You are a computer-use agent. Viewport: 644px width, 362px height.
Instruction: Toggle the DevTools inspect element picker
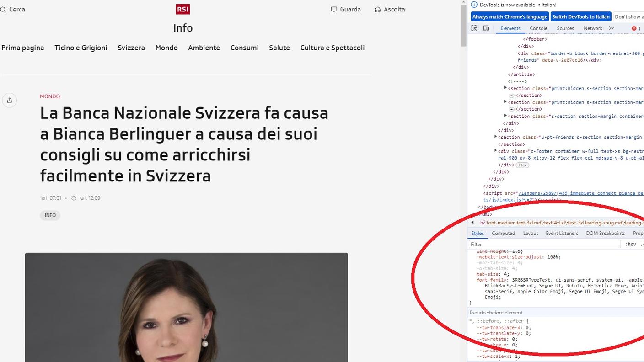[x=474, y=28]
